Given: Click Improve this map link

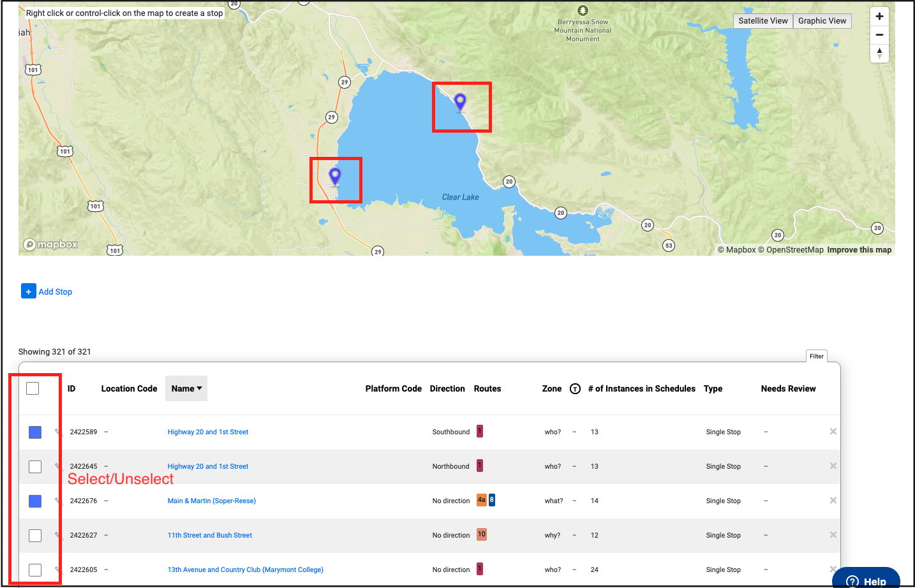Looking at the screenshot, I should pos(859,250).
